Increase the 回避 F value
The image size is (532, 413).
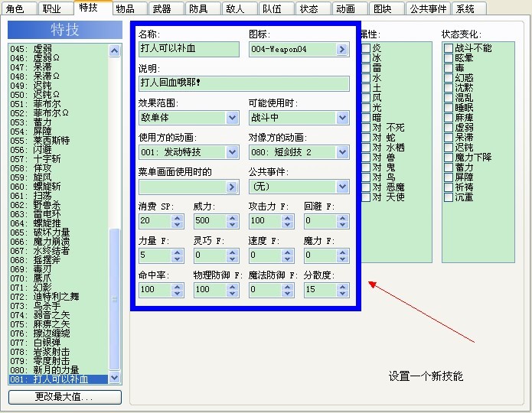tap(343, 218)
